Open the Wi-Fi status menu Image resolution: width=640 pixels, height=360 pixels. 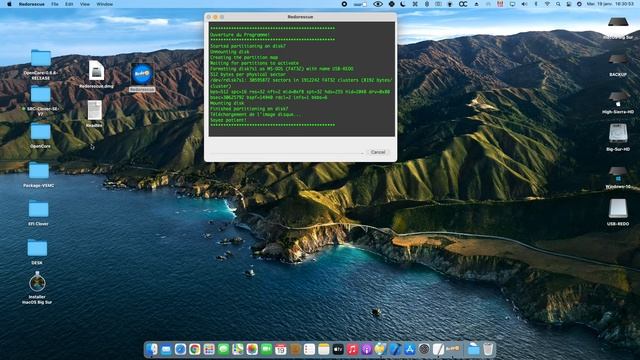pyautogui.click(x=547, y=4)
